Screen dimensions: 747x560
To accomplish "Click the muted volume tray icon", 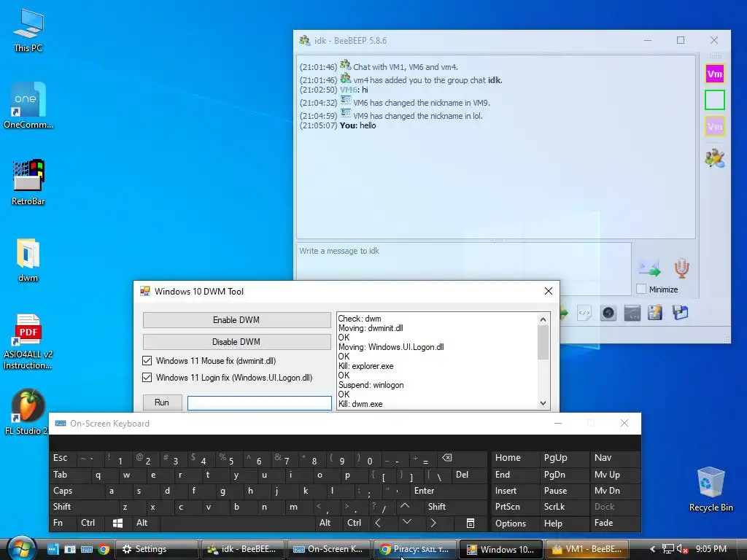I will tap(682, 549).
